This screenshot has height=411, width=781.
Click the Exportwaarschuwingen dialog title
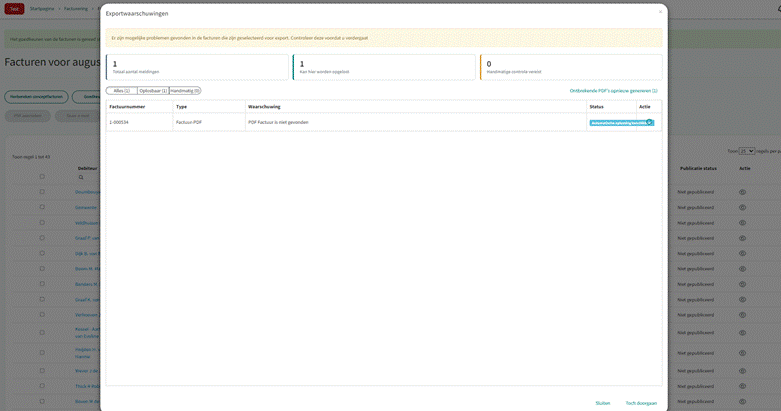point(137,13)
